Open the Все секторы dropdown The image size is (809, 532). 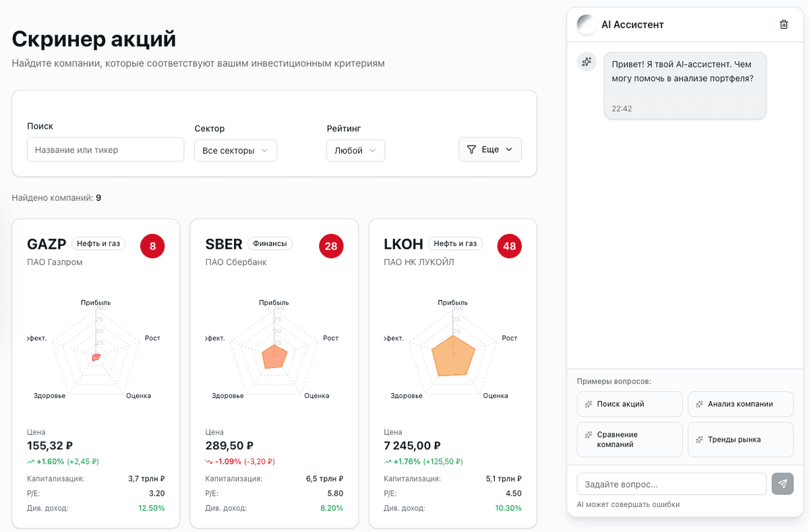235,150
